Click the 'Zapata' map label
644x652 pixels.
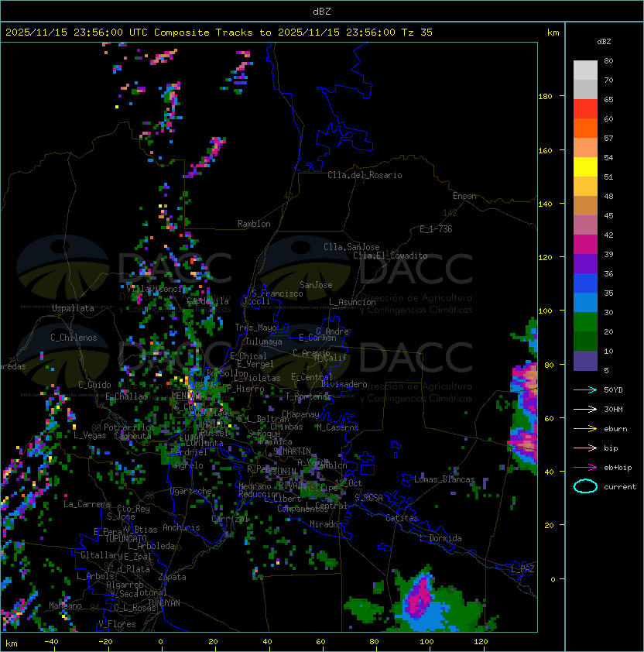[x=172, y=577]
